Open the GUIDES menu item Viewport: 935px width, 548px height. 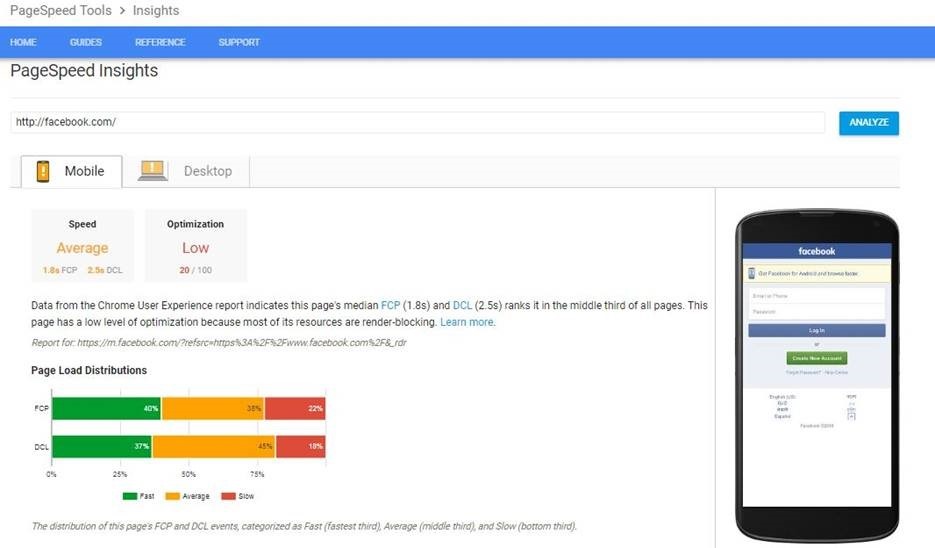86,43
